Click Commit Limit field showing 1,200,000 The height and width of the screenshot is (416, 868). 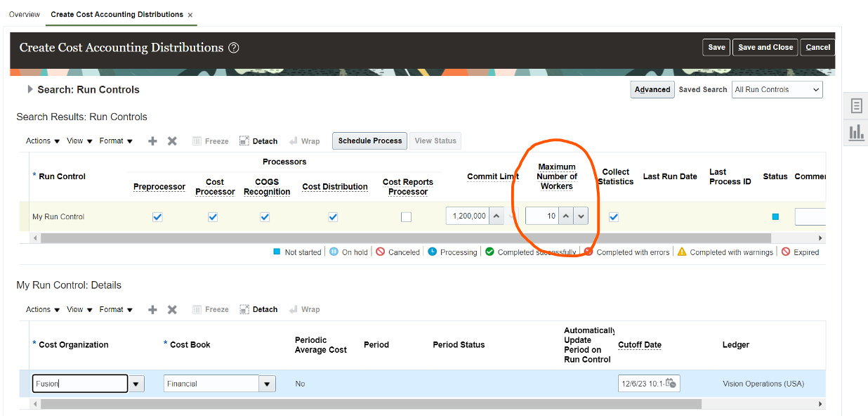(467, 216)
